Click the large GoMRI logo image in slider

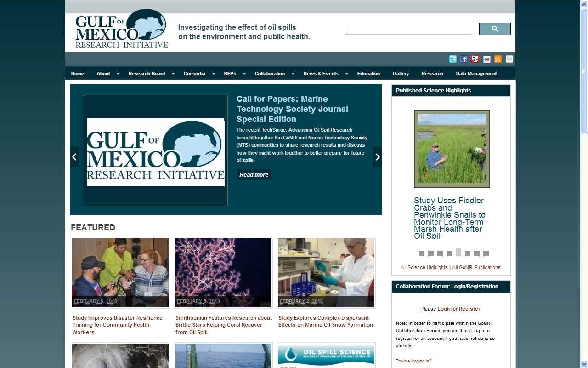[156, 152]
